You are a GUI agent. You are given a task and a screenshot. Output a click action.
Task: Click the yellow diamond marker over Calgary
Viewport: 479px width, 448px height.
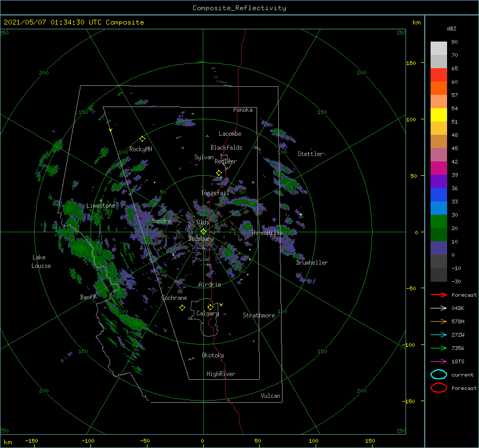coord(210,307)
